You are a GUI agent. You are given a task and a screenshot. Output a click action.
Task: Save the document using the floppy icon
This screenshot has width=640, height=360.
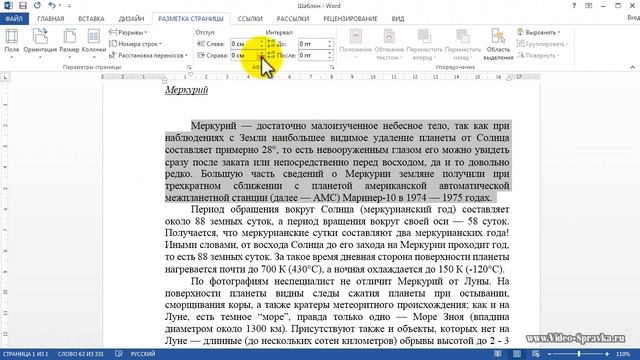click(22, 6)
